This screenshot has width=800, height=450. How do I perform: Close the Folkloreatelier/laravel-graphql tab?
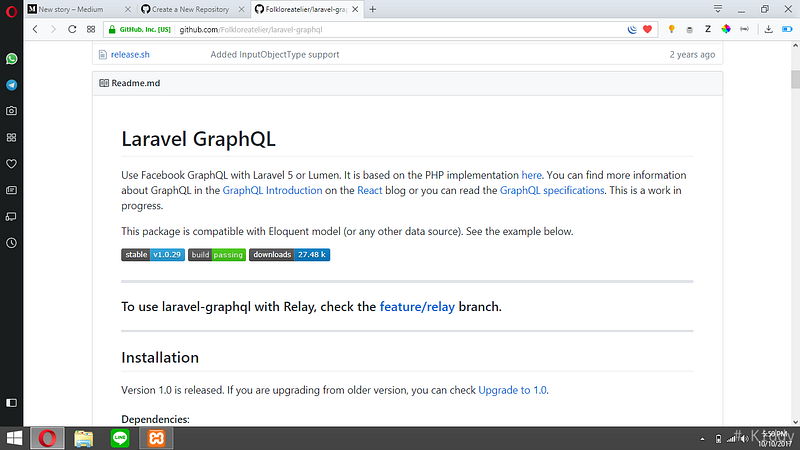355,9
